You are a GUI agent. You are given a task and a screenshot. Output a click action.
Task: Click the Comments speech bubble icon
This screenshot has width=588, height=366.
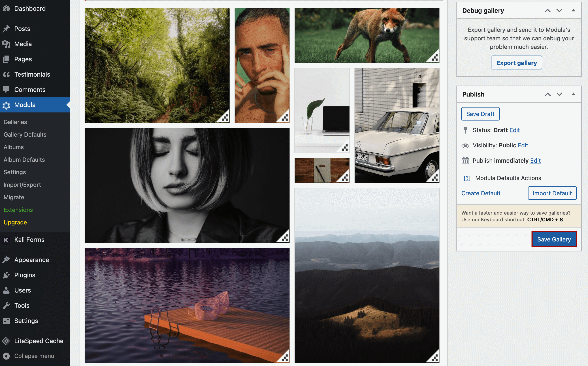pyautogui.click(x=6, y=89)
